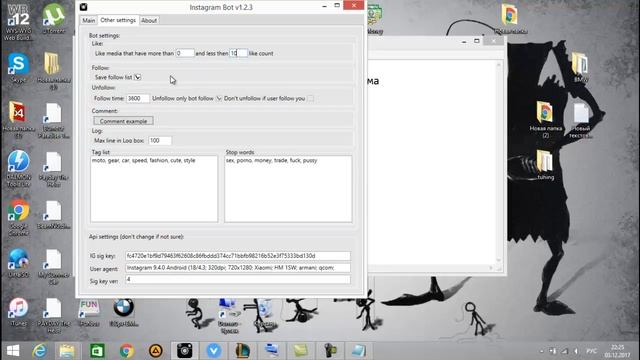Open the AIMP player taskbar icon
This screenshot has height=360, width=640.
tap(156, 351)
